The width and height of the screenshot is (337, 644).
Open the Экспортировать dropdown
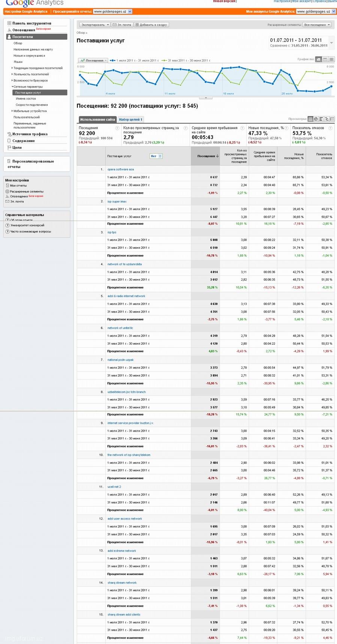95,25
